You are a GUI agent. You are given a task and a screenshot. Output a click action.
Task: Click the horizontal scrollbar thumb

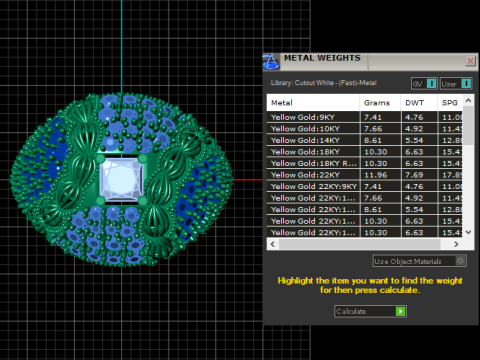tap(360, 244)
